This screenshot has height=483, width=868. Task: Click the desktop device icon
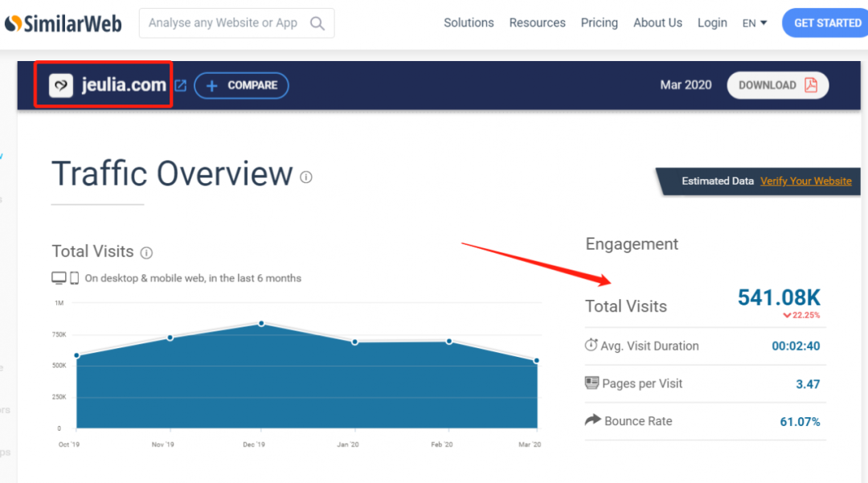pos(59,278)
